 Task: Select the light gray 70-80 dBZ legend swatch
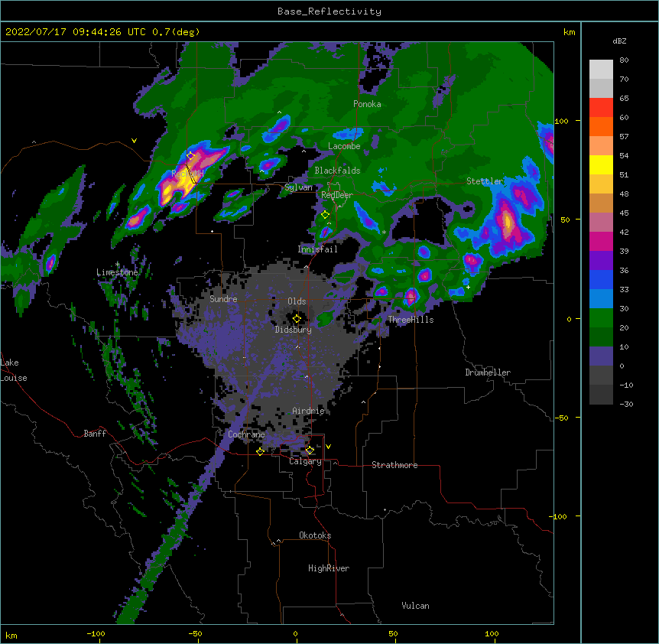click(601, 69)
